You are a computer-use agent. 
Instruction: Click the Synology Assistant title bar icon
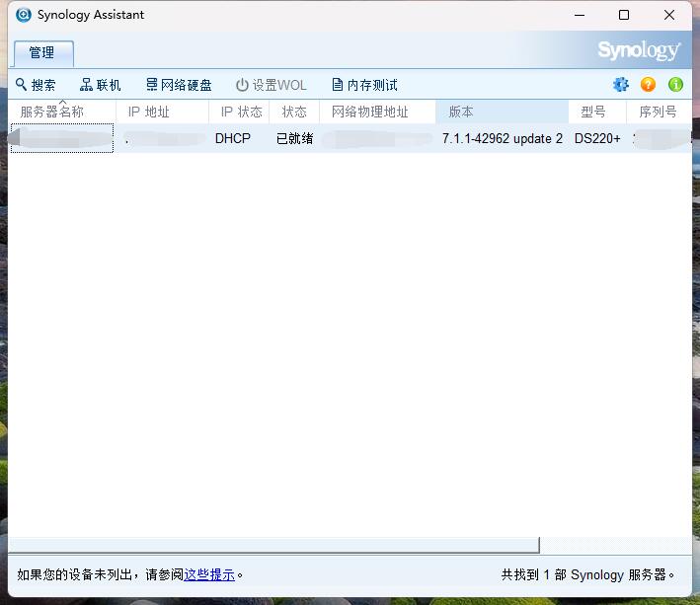coord(24,15)
